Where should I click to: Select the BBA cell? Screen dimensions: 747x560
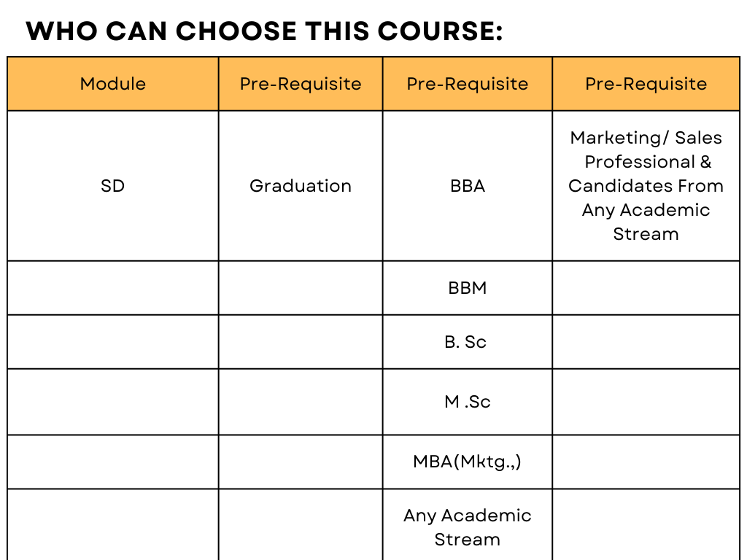pos(468,186)
